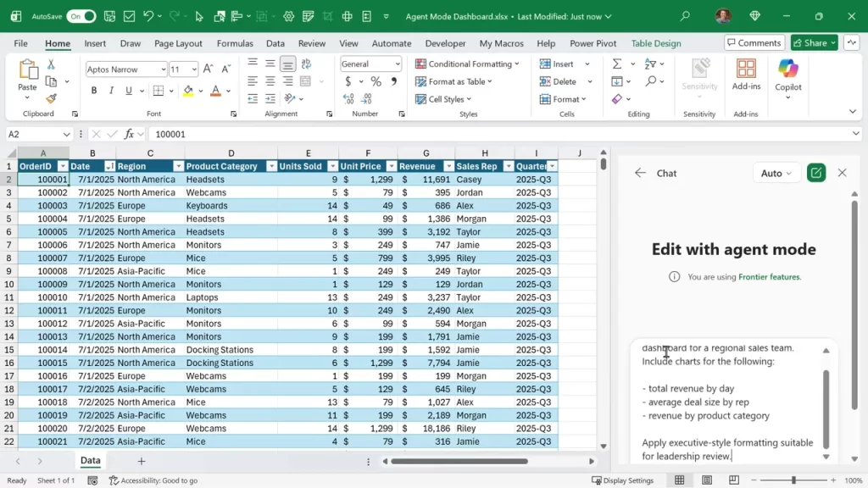The width and height of the screenshot is (868, 488).
Task: Open the Region column filter
Action: point(178,165)
